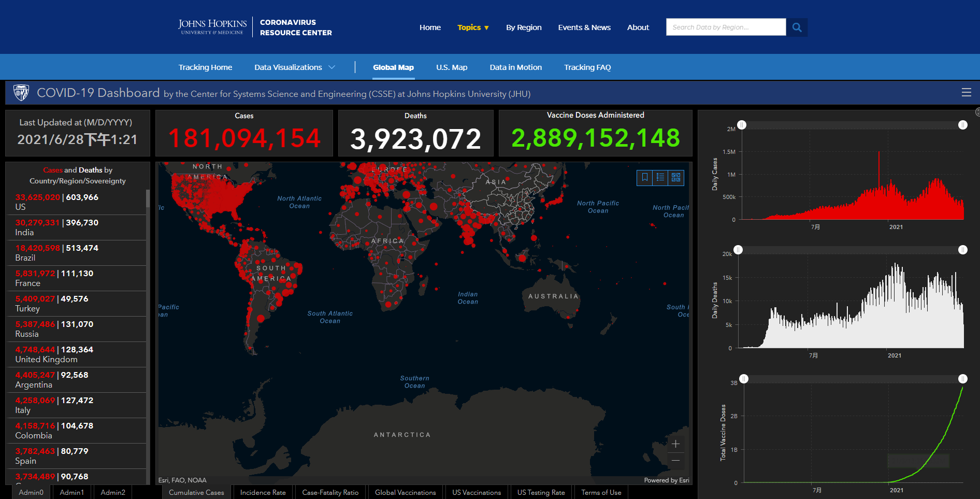Click the search magnifier button

[x=797, y=27]
